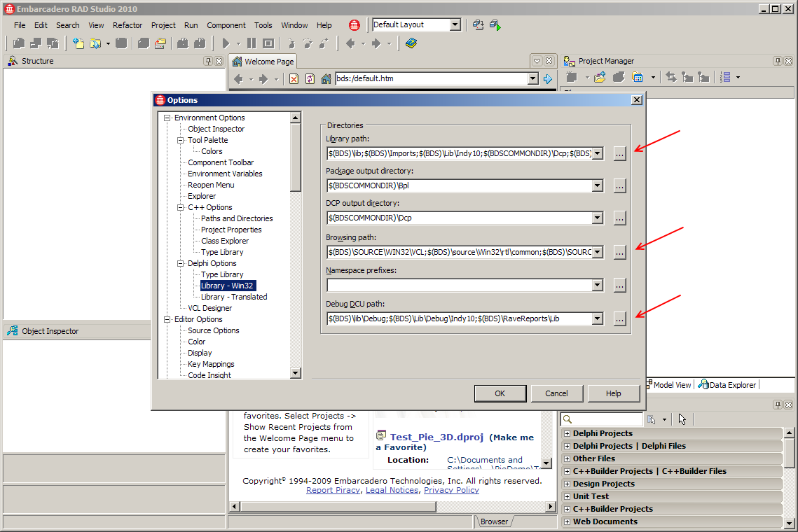Image resolution: width=798 pixels, height=532 pixels.
Task: Click the Set Debug Desktop icon
Action: [495, 25]
